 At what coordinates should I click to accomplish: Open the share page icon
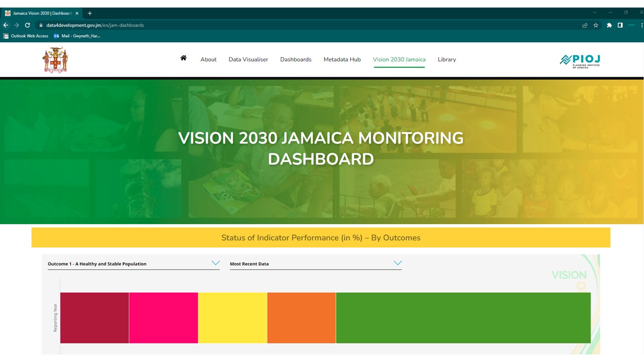pyautogui.click(x=584, y=25)
